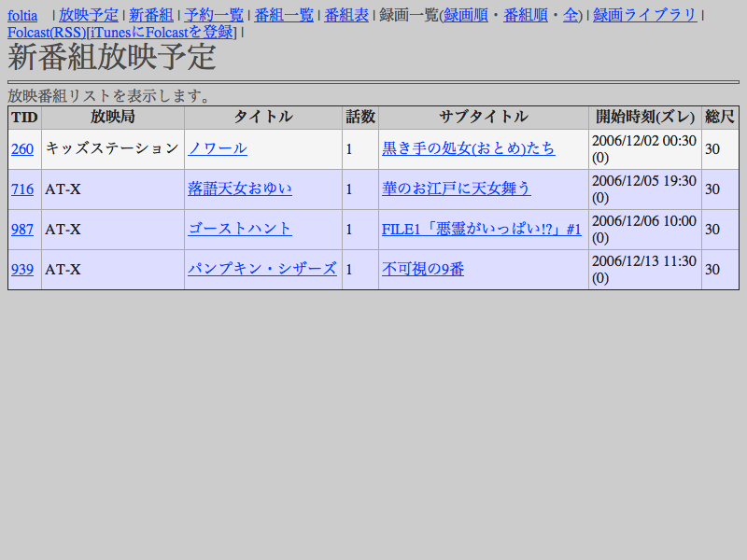Open 落語天女おゆい title link
Screen dimensions: 747x560
pos(240,189)
